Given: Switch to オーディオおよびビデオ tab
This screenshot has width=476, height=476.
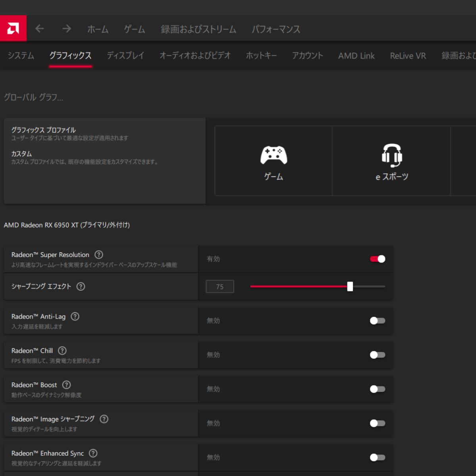Looking at the screenshot, I should pos(195,56).
